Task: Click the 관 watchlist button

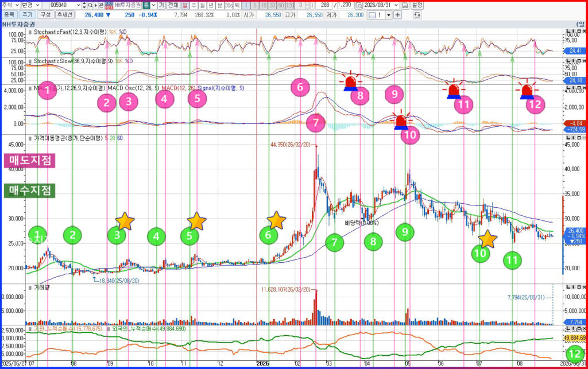Action: (x=101, y=5)
